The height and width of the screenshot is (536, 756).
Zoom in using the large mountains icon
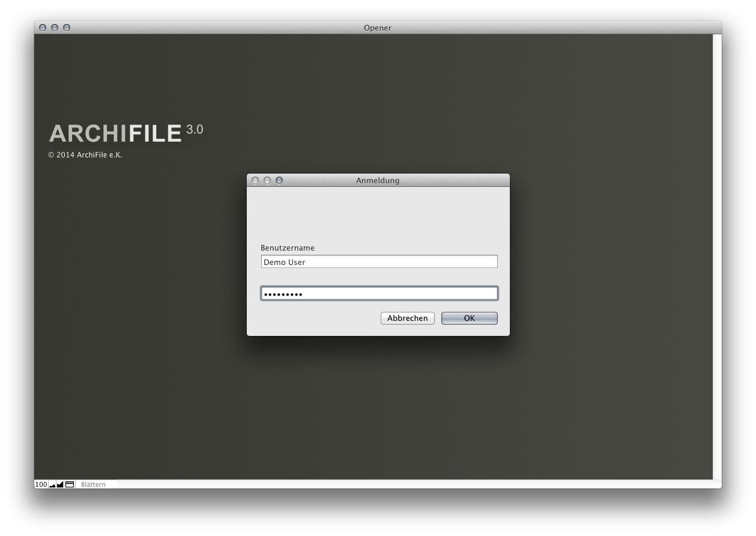click(60, 484)
